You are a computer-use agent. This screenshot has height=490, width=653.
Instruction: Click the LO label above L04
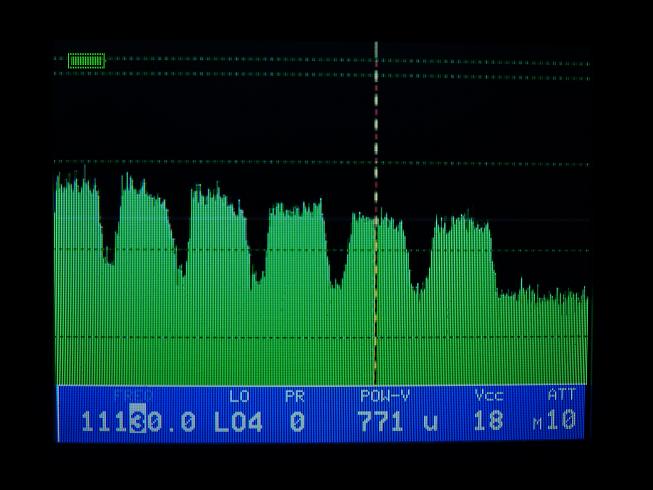pos(239,397)
